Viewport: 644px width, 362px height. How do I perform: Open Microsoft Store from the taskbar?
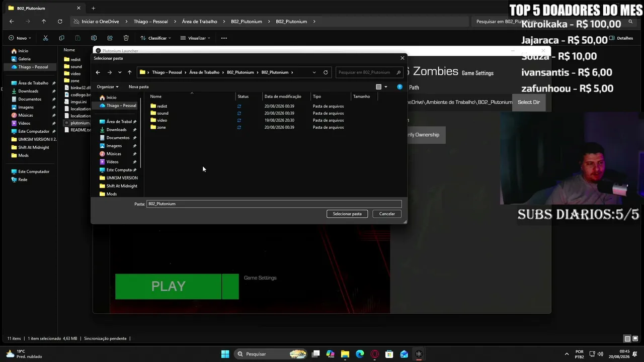[389, 354]
